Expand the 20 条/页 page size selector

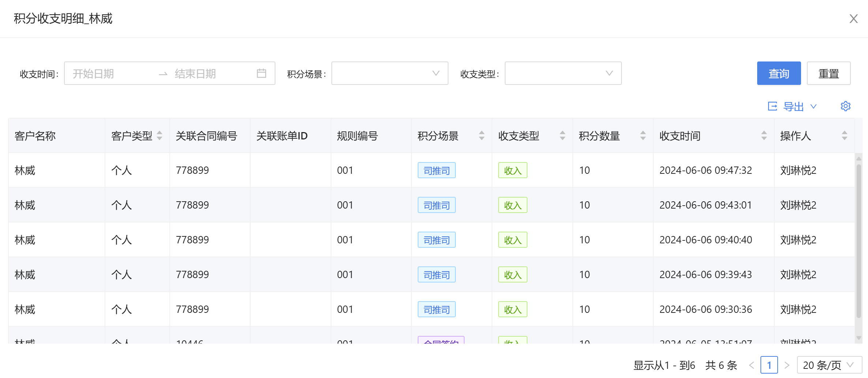point(829,365)
